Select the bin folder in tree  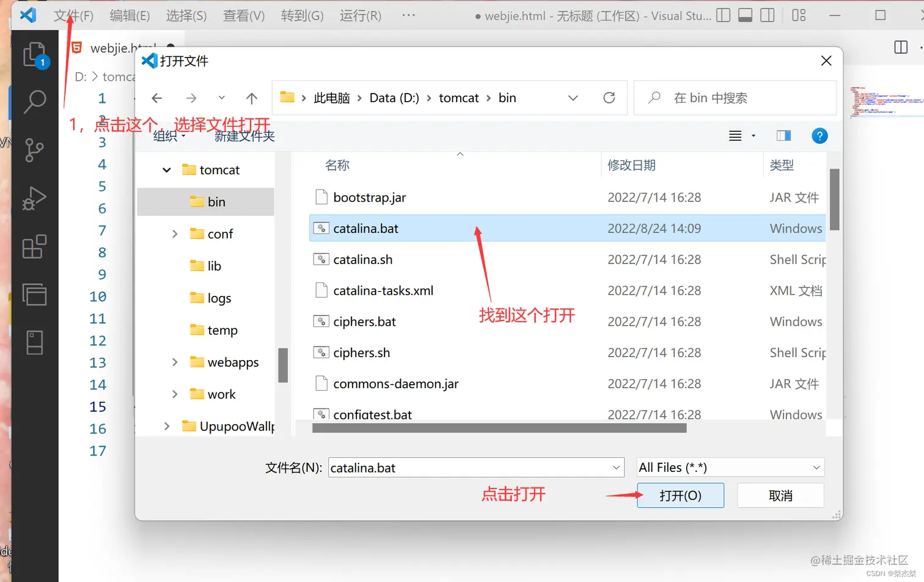click(206, 202)
